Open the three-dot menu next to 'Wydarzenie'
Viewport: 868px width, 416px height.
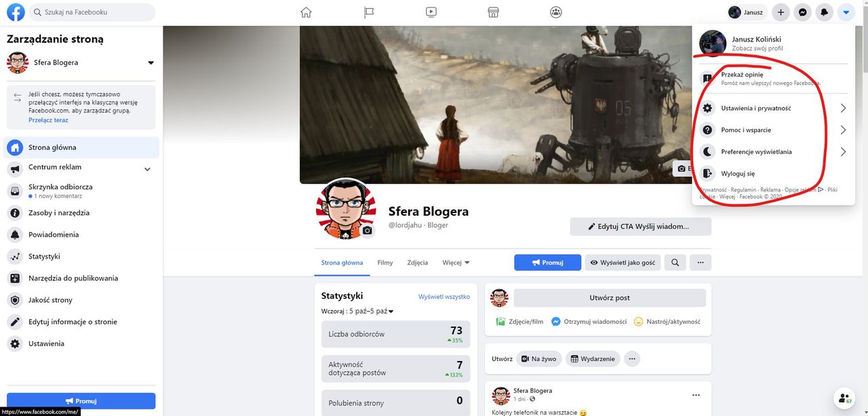click(632, 359)
